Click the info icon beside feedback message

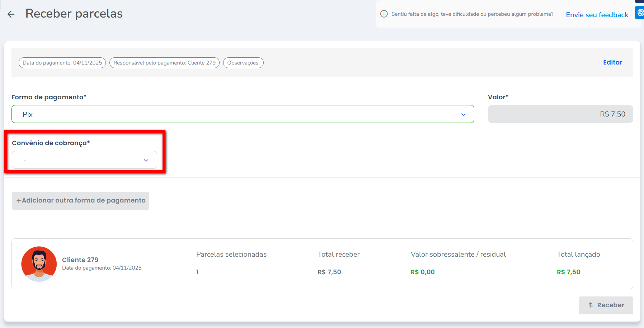coord(384,14)
